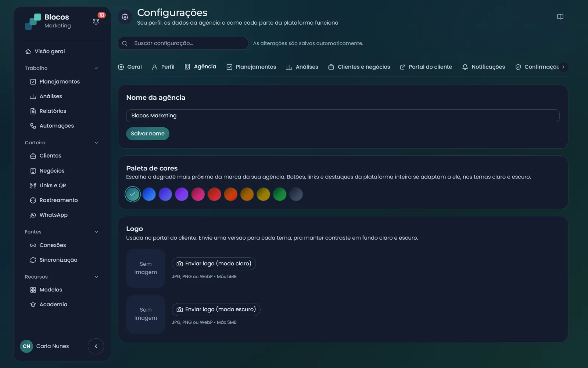This screenshot has width=588, height=368.
Task: Open the book guide icon at top right
Action: coord(560,17)
